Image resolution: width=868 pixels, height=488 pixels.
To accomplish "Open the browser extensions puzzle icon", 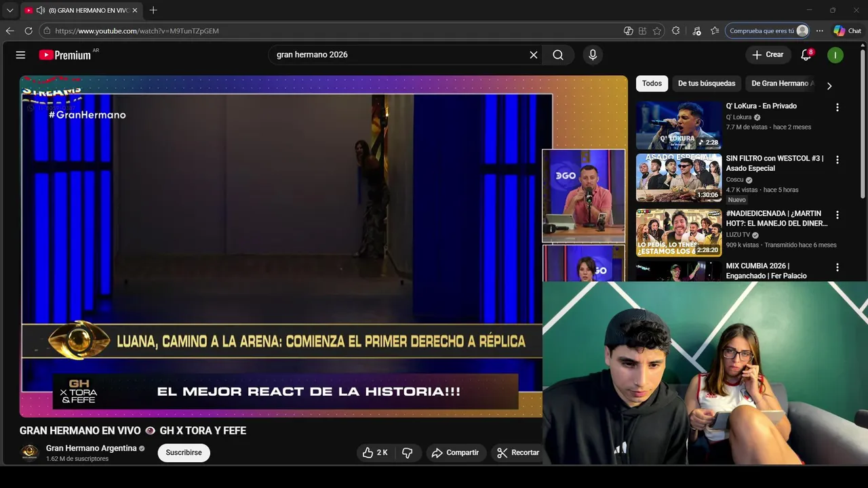I will 676,30.
